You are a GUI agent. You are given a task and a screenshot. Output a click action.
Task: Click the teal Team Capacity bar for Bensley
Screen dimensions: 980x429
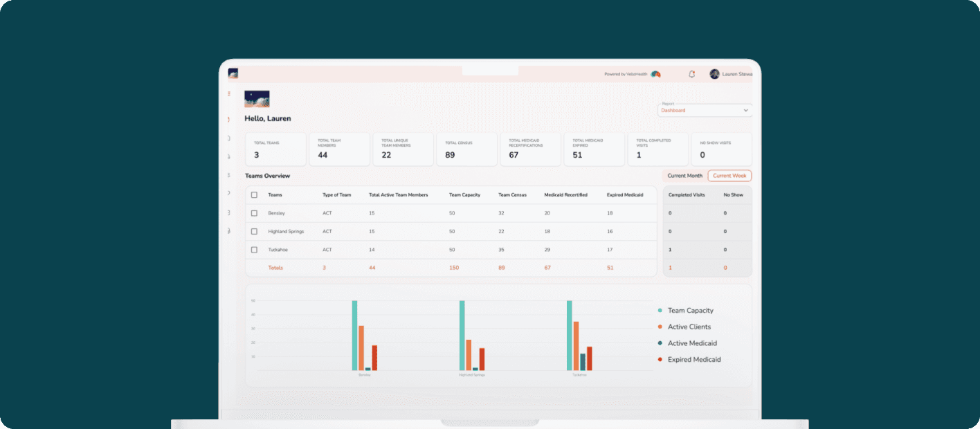click(x=355, y=336)
